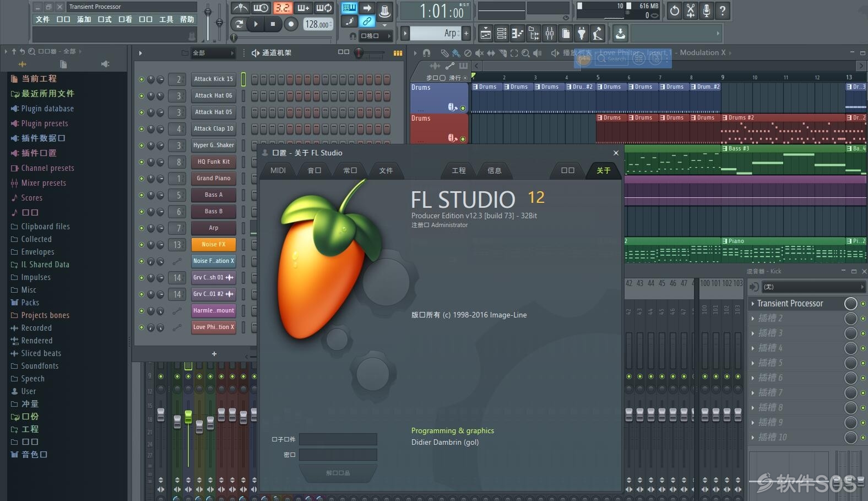Click the download content library icon

click(x=620, y=34)
